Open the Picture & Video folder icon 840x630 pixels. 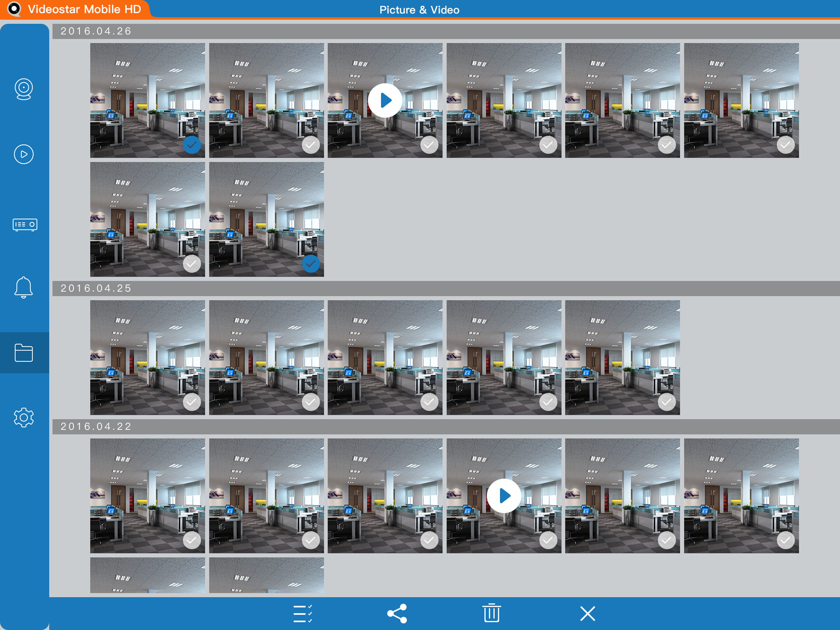24,353
